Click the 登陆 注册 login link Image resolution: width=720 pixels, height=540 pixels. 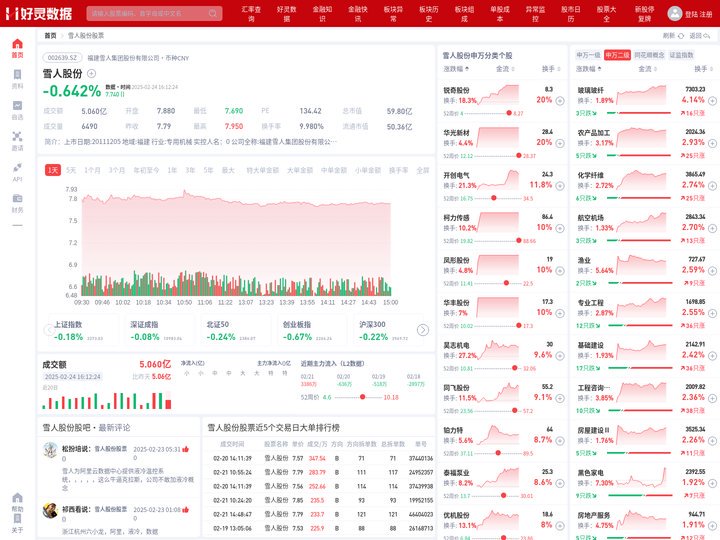tap(698, 14)
